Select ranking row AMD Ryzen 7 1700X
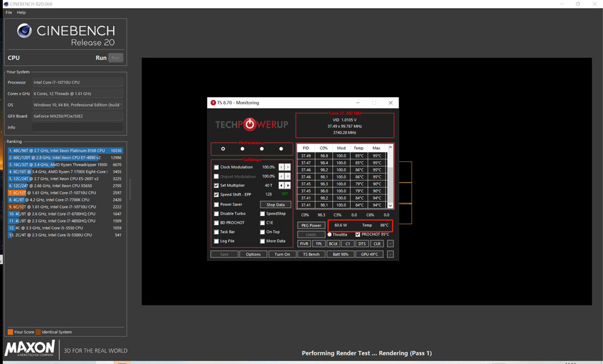This screenshot has height=364, width=603. coord(65,171)
